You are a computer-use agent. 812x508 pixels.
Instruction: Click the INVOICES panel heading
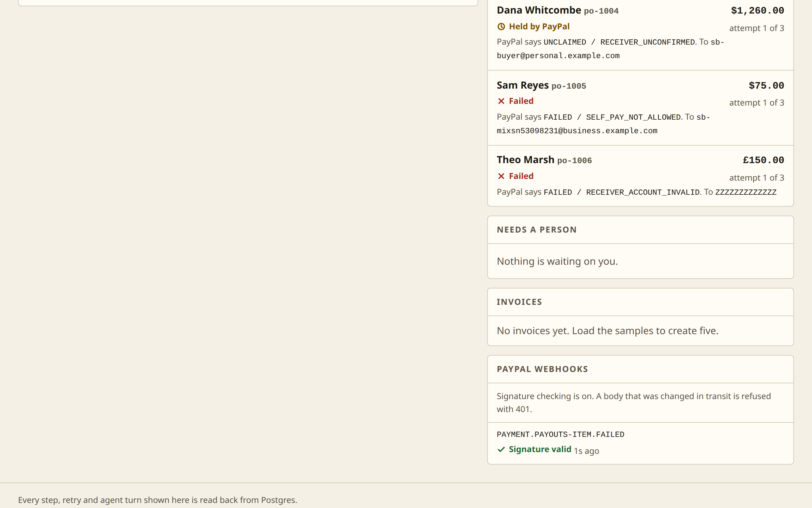[x=519, y=302]
